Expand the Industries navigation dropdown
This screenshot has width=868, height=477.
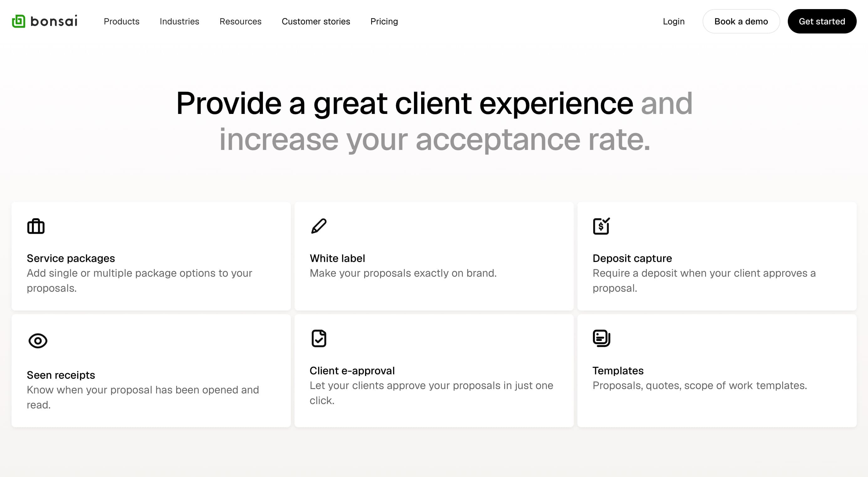[x=180, y=21]
